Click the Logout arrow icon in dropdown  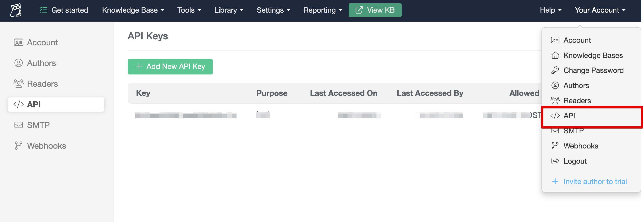pos(555,161)
